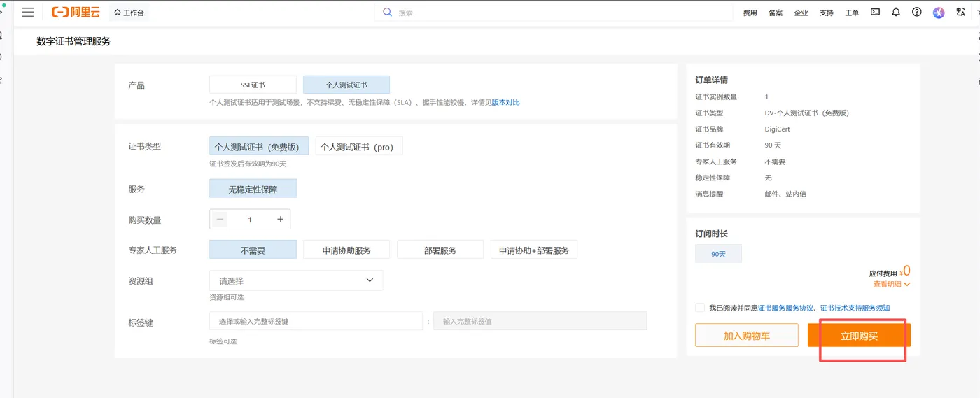Switch language with translation icon

[x=960, y=12]
